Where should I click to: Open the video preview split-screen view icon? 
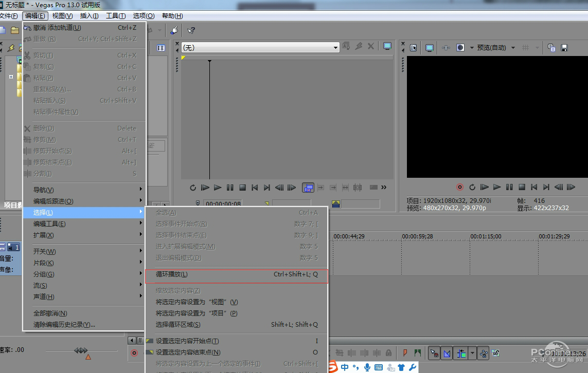(x=446, y=48)
